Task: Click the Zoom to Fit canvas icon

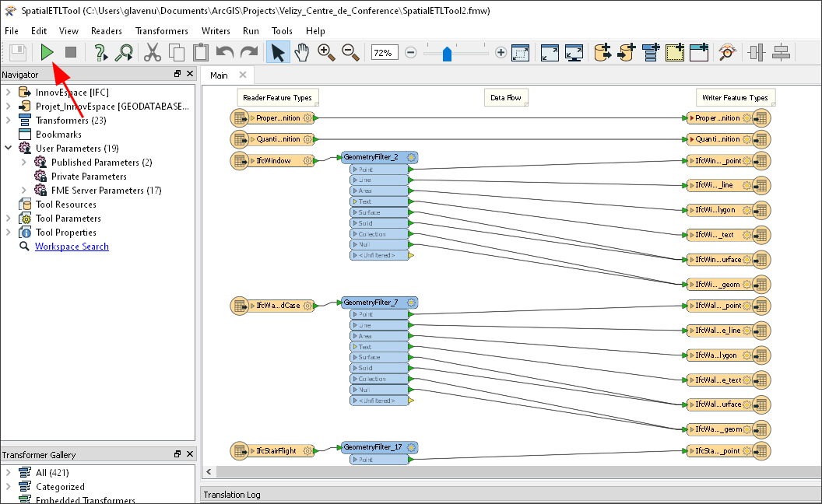Action: tap(550, 52)
